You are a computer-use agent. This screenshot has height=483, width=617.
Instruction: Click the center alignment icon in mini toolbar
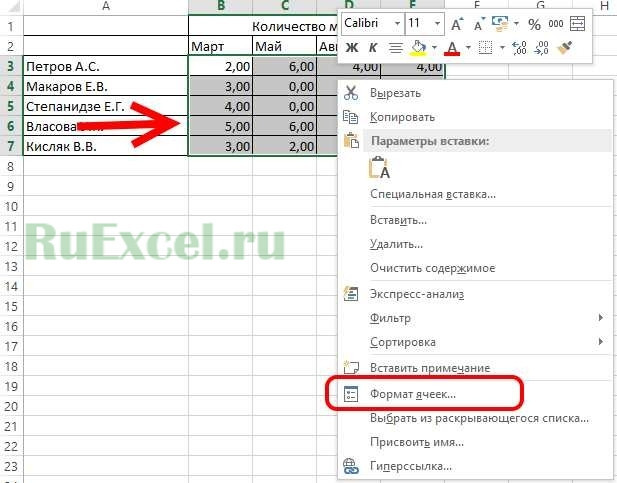click(395, 48)
